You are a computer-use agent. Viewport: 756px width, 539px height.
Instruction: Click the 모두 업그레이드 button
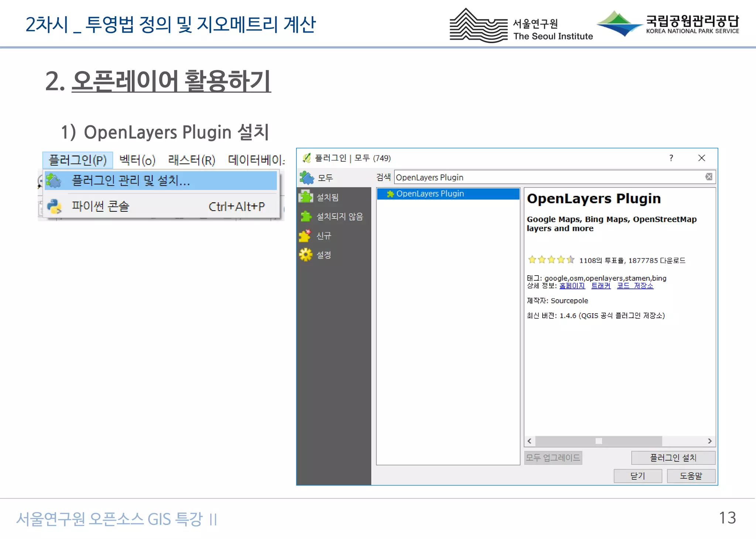pyautogui.click(x=553, y=458)
